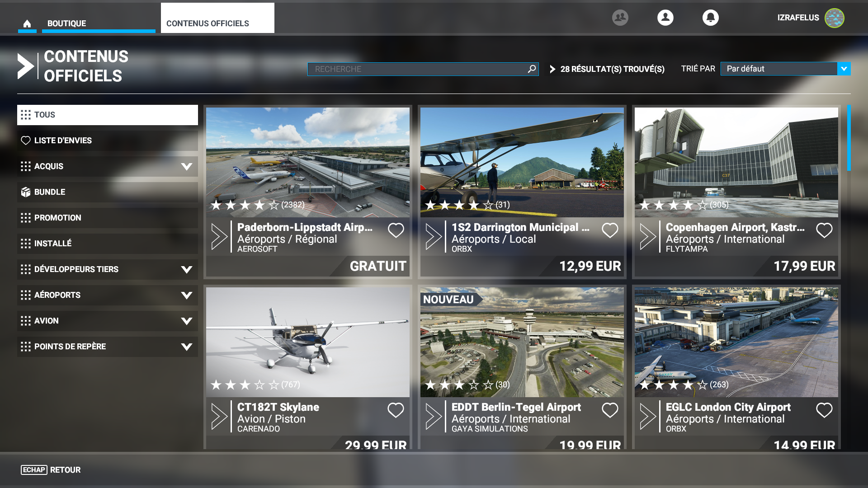The image size is (868, 488).
Task: Expand the Acquis category chevron
Action: [187, 166]
